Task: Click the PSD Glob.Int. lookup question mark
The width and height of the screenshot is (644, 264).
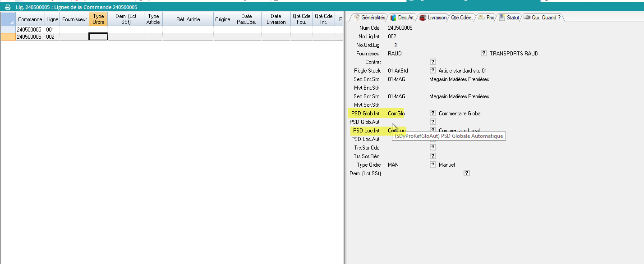Action: tap(432, 113)
